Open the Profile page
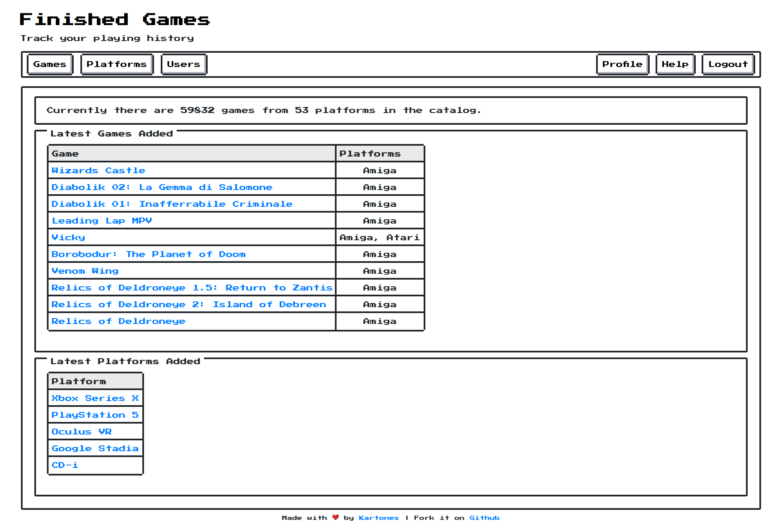Screen dimensions: 782x532 (623, 64)
